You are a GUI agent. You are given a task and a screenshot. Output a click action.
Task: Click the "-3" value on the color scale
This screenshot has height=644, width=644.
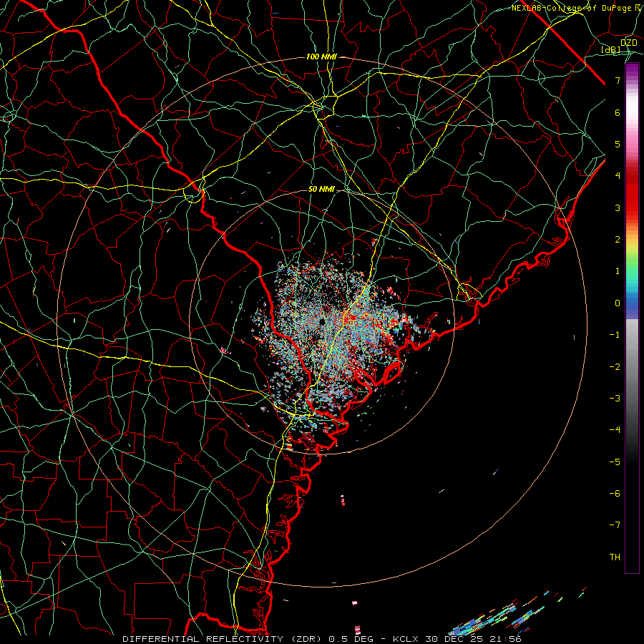[x=615, y=399]
